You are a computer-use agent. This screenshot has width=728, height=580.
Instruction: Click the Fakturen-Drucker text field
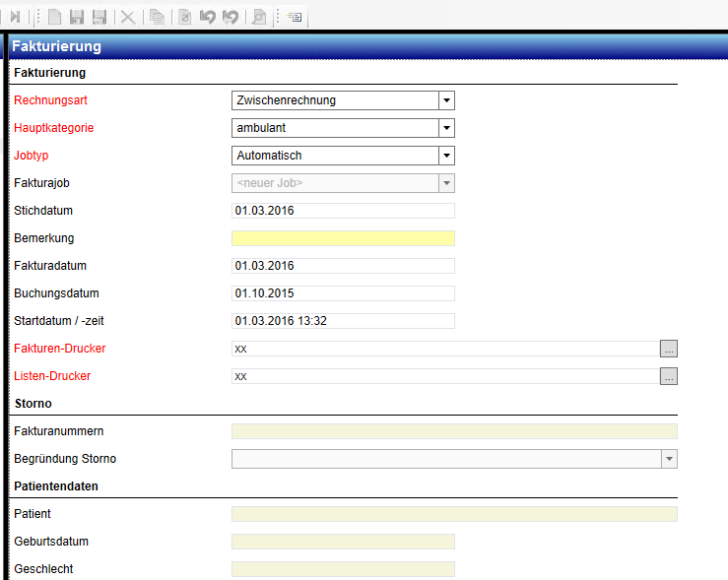pos(445,349)
